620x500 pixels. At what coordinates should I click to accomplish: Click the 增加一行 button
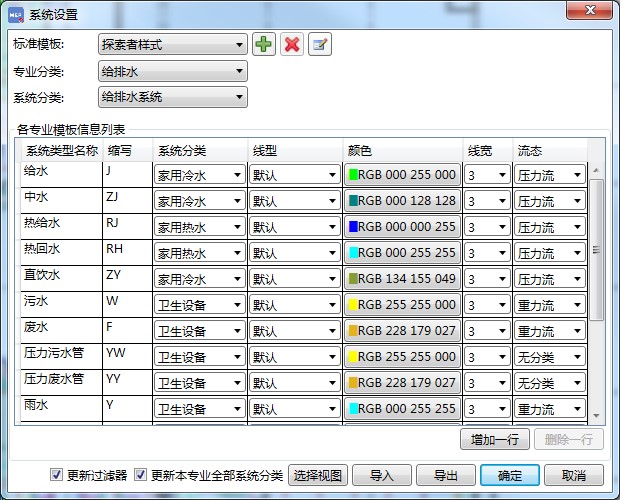click(494, 439)
